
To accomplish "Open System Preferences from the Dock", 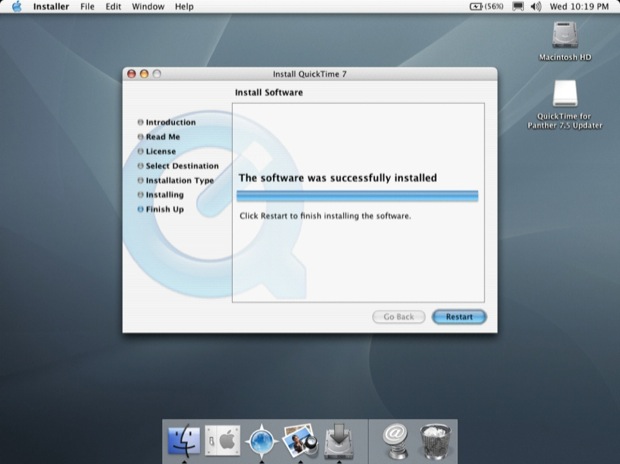I will pos(223,440).
